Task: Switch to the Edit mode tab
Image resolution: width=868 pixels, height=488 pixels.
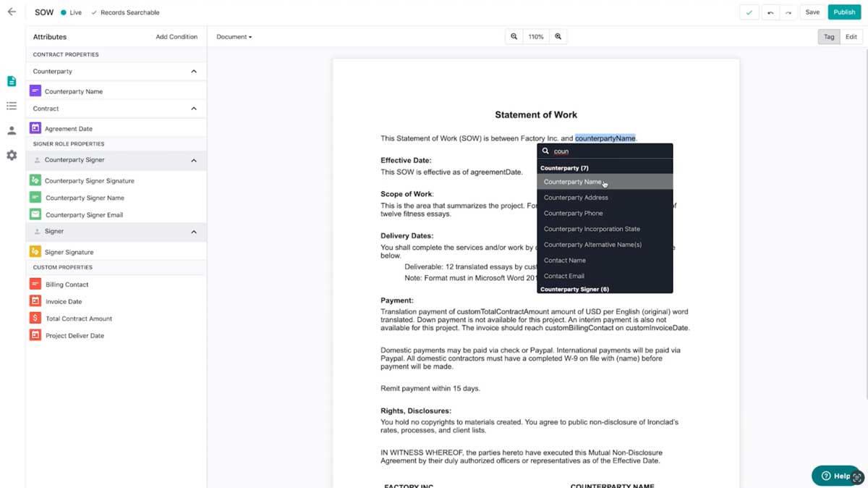Action: pyautogui.click(x=851, y=36)
